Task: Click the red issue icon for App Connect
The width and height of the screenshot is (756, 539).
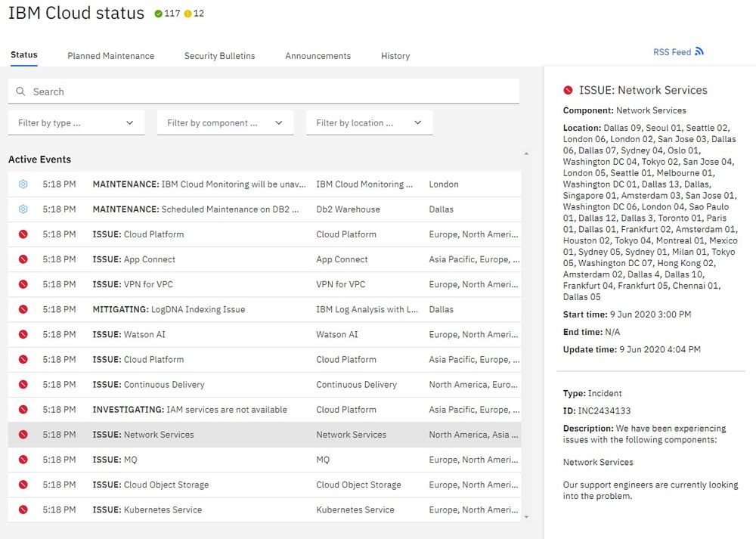Action: (x=23, y=259)
